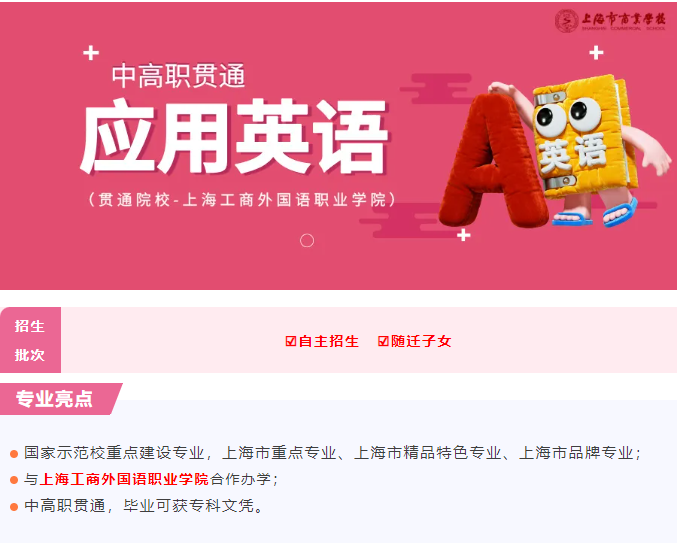Click the white plus sign at banner top left
Image resolution: width=680 pixels, height=545 pixels.
(91, 53)
